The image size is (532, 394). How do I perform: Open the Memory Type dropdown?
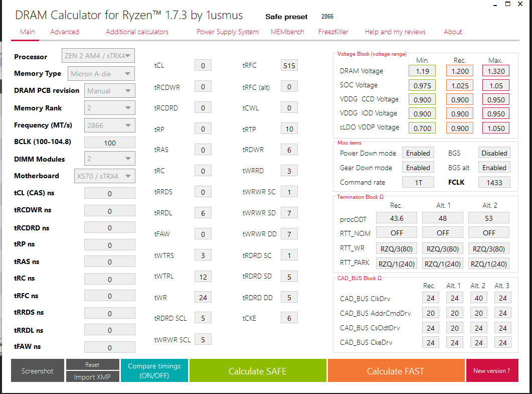click(101, 74)
